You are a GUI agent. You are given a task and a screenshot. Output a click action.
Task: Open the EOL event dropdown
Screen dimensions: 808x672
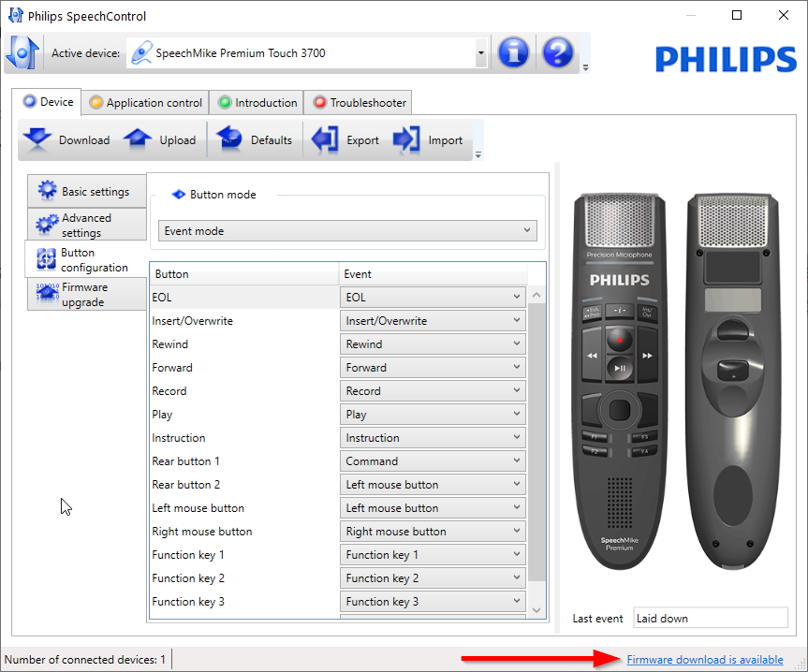point(433,297)
